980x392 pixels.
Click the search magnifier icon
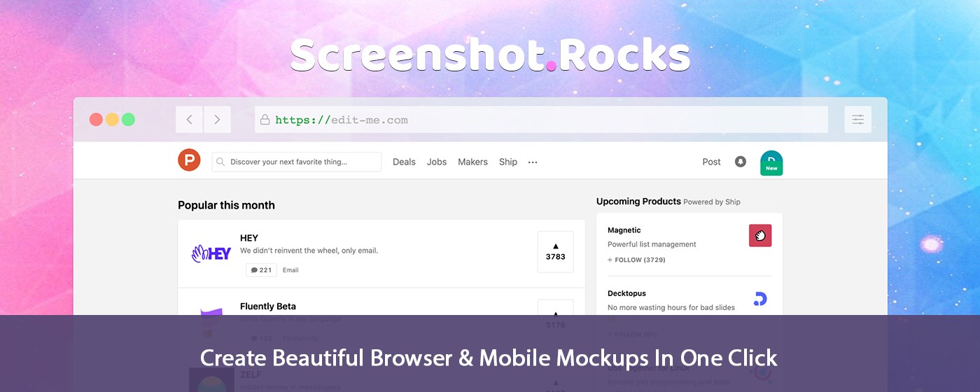[x=220, y=162]
